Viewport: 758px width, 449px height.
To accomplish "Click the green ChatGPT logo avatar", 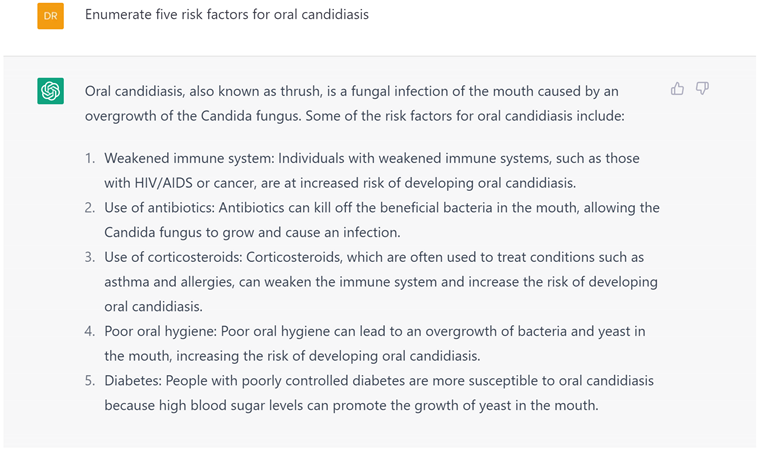I will [x=51, y=91].
